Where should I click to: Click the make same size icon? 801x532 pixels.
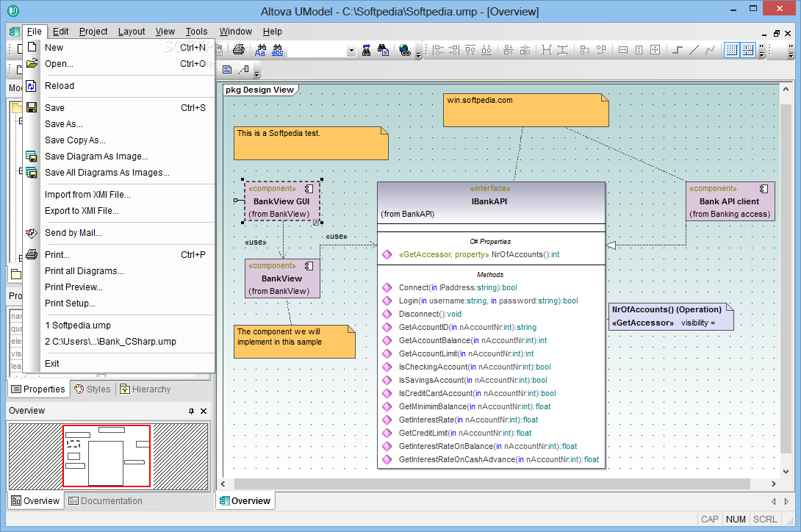(x=655, y=49)
